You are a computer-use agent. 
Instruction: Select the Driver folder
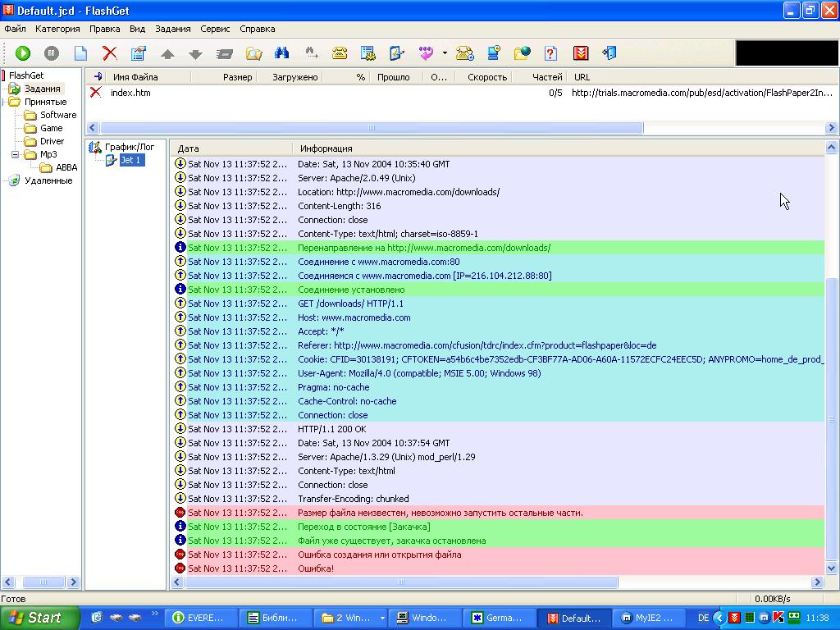(52, 141)
